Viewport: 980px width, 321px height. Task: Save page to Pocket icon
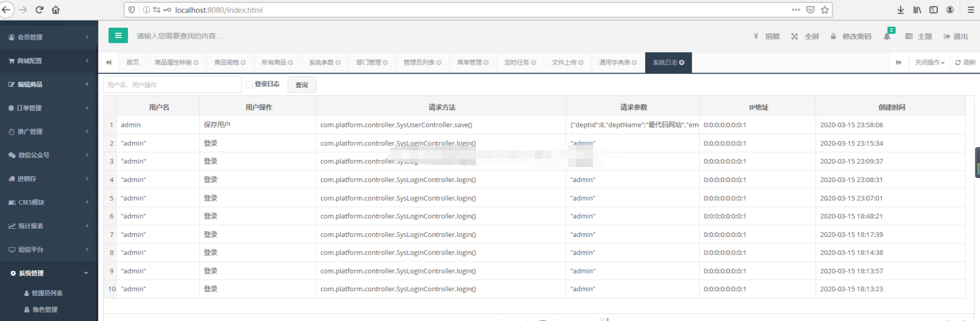pyautogui.click(x=810, y=9)
